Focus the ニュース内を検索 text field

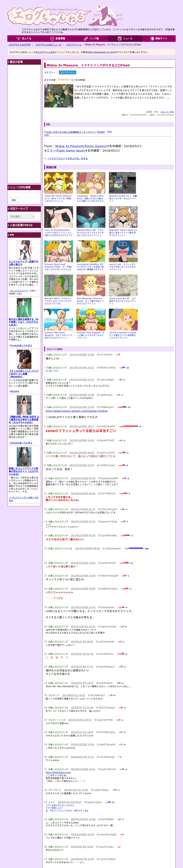click(24, 194)
